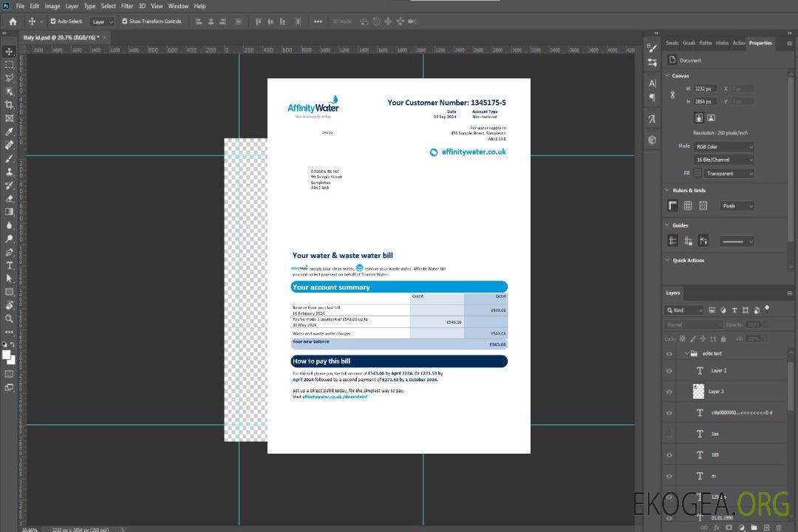Screen dimensions: 798x532
Task: Open the Window menu
Action: tap(178, 6)
